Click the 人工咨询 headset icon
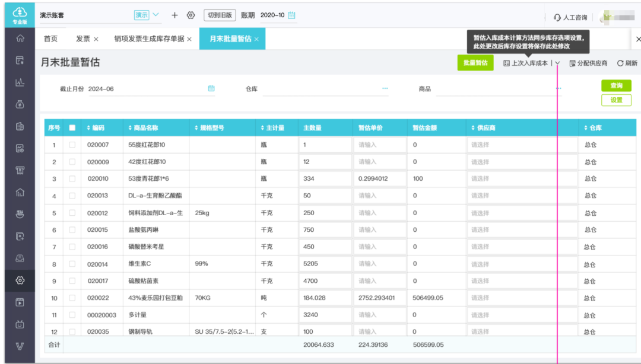Screen dimensions: 641x364 556,17
